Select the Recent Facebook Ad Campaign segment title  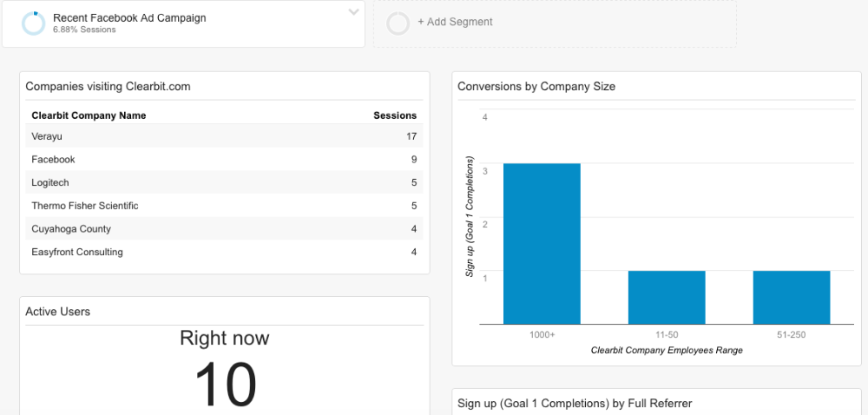coord(129,17)
